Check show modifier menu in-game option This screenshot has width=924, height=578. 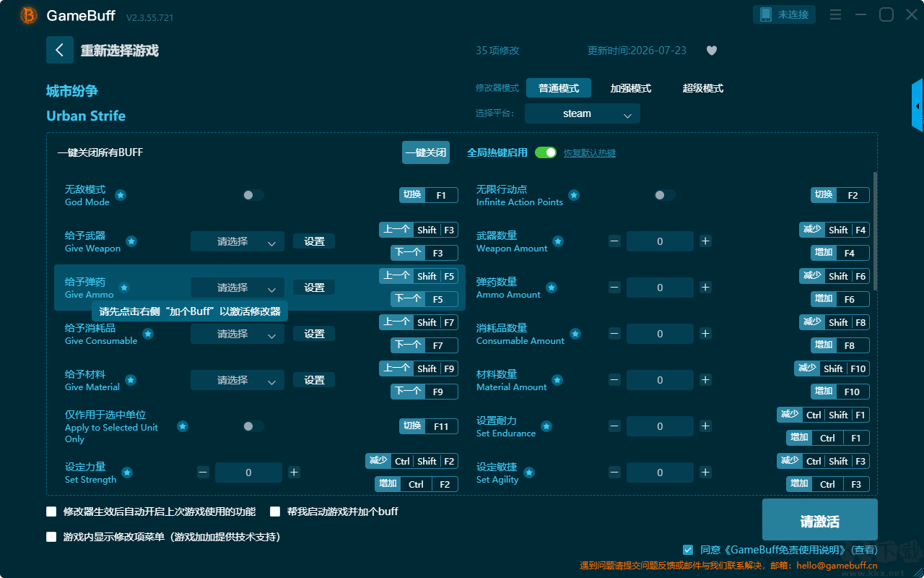pyautogui.click(x=51, y=537)
